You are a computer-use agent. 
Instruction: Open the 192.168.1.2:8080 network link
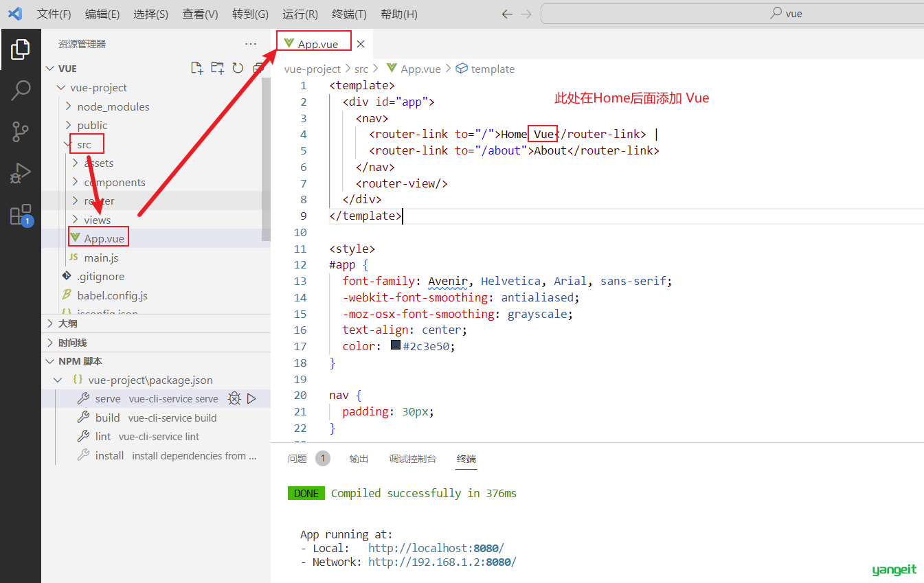tap(442, 562)
